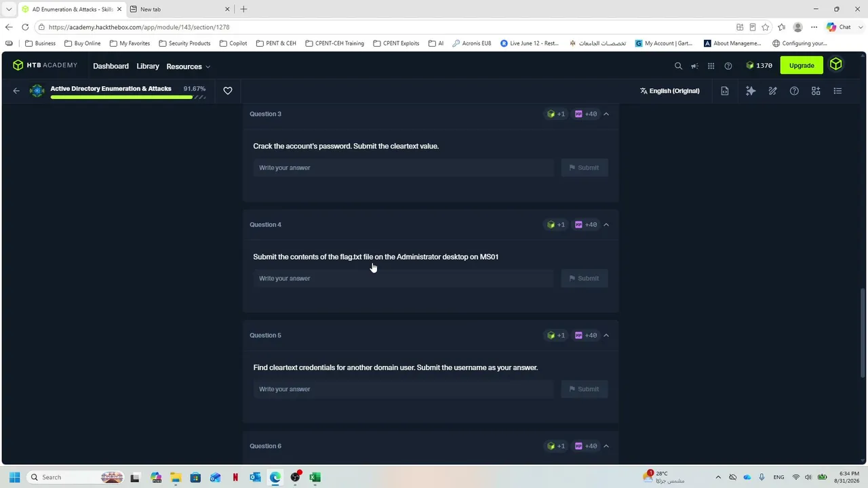This screenshot has width=868, height=488.
Task: Open the notes pencil icon
Action: click(772, 91)
